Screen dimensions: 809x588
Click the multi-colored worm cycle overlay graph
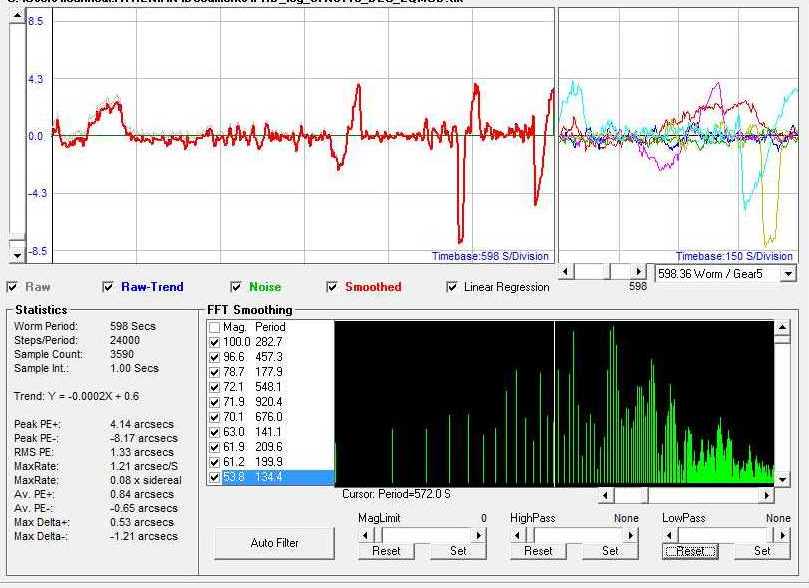point(678,136)
